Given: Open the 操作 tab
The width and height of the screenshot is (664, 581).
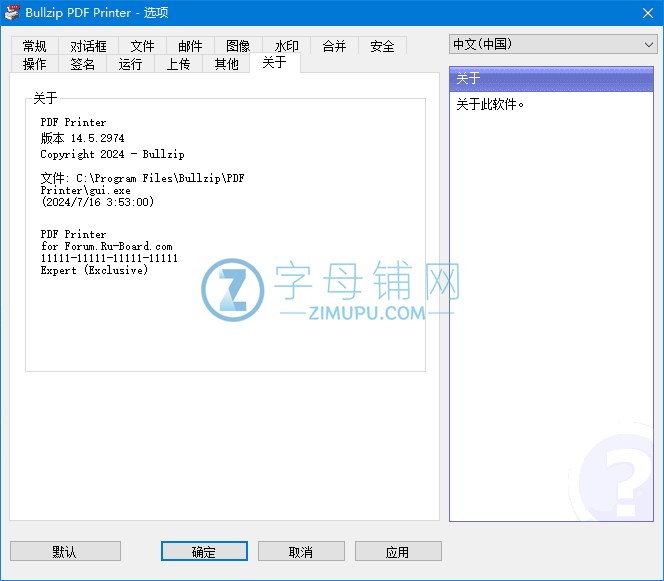Looking at the screenshot, I should [35, 64].
